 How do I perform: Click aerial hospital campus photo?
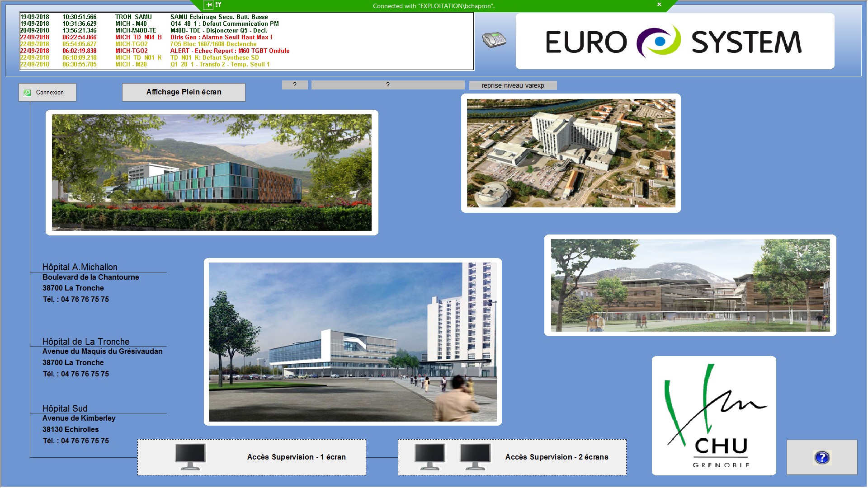(571, 153)
